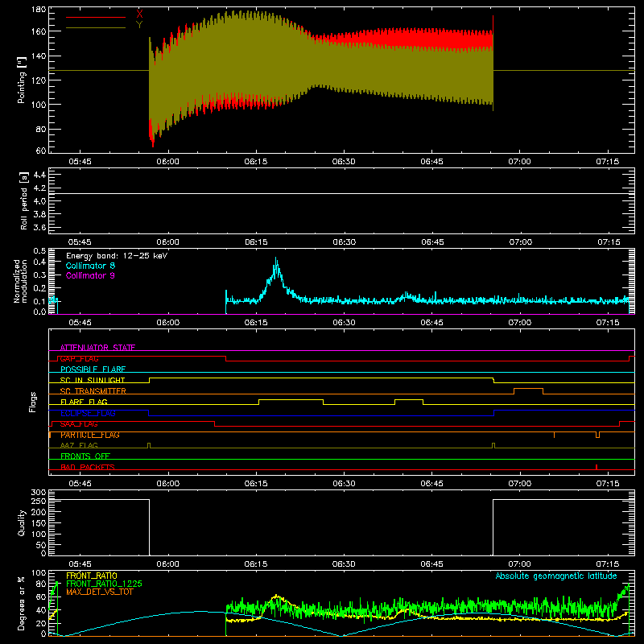
Task: Click the white horizontal roll period line
Action: [341, 193]
